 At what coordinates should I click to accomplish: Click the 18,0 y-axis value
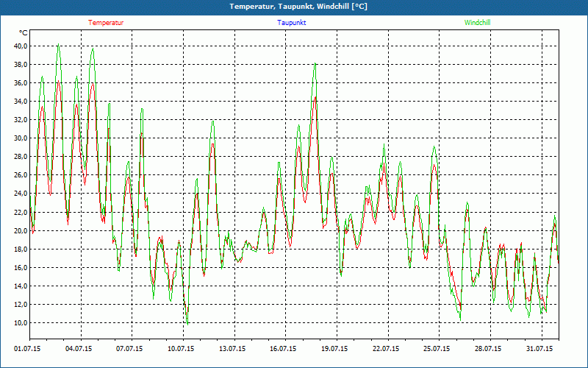click(x=21, y=249)
